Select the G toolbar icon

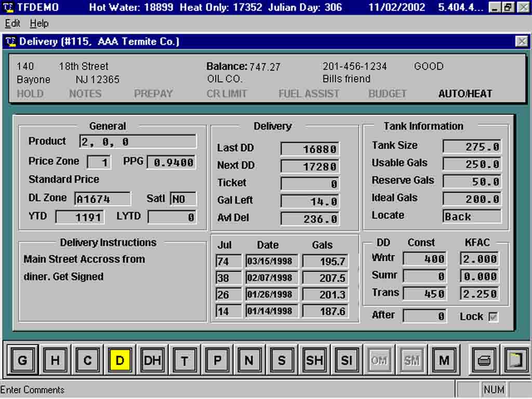pos(22,360)
